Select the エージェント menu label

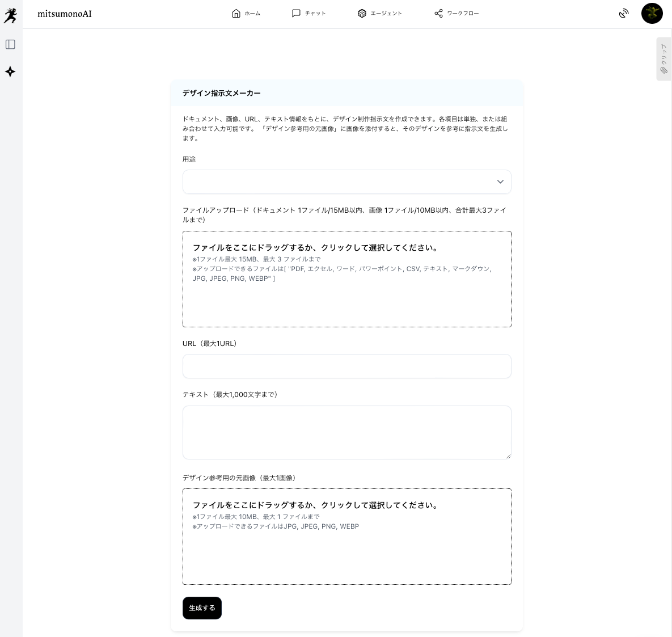pos(386,13)
